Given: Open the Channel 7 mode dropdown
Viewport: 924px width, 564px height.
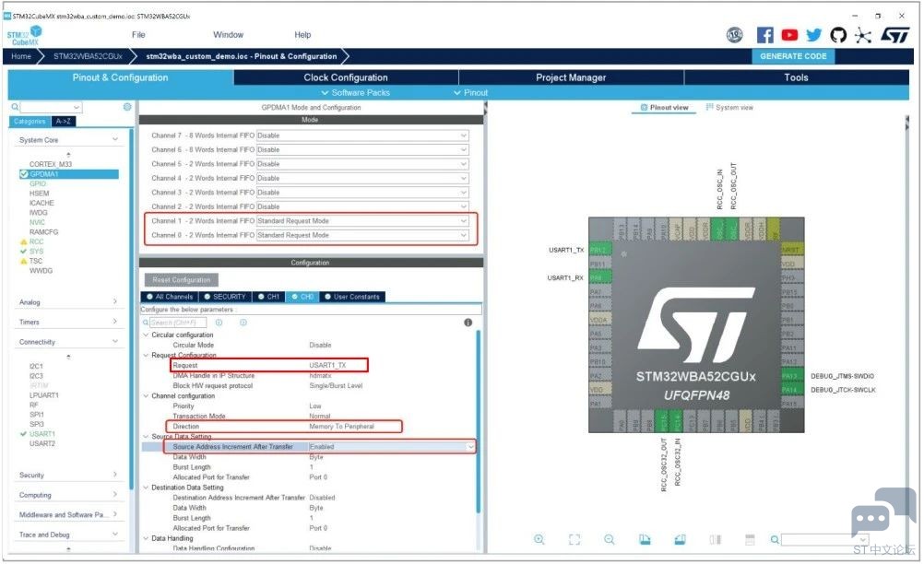Looking at the screenshot, I should [x=363, y=135].
